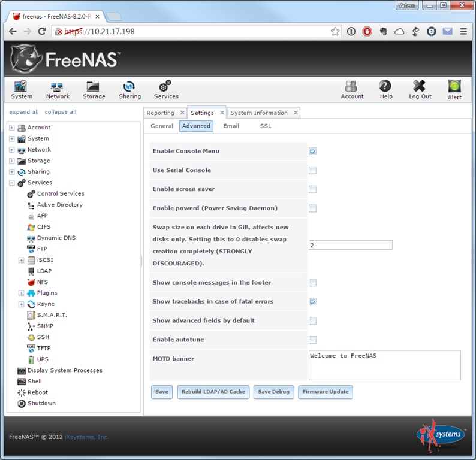Open Help question mark icon
Screen dimensions: 476x460
point(386,90)
